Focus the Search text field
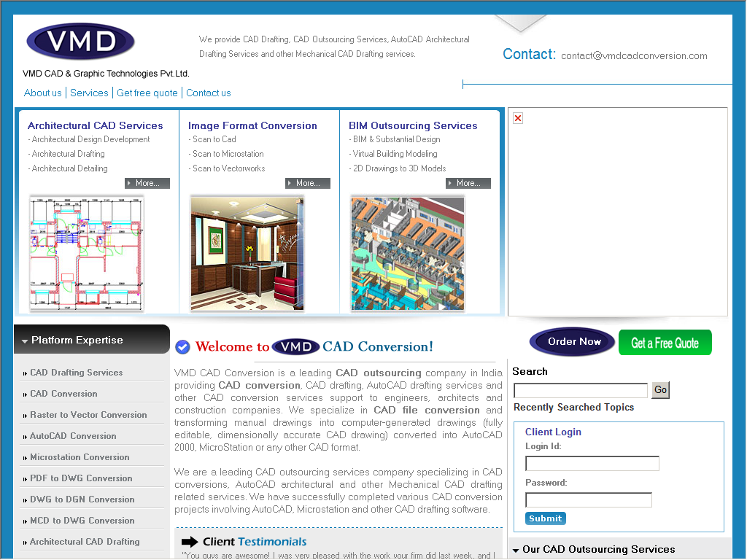 [581, 391]
